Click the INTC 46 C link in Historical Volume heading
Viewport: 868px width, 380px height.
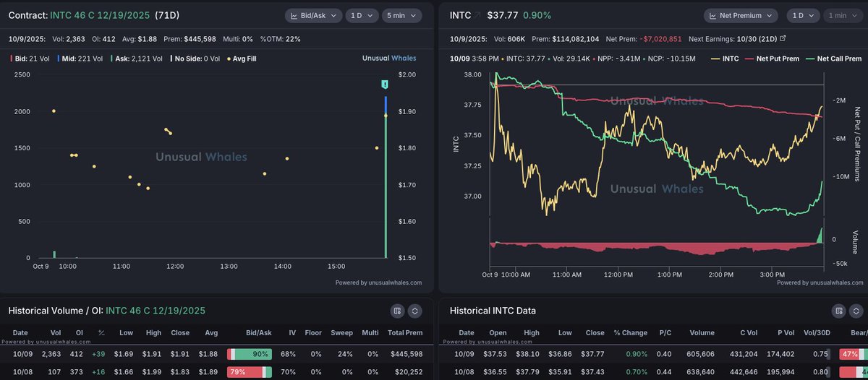156,311
